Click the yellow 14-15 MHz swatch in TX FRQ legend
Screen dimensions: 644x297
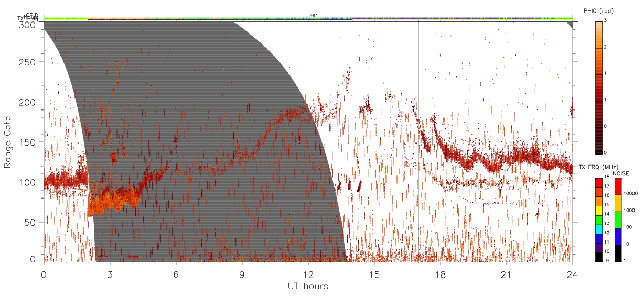598,210
